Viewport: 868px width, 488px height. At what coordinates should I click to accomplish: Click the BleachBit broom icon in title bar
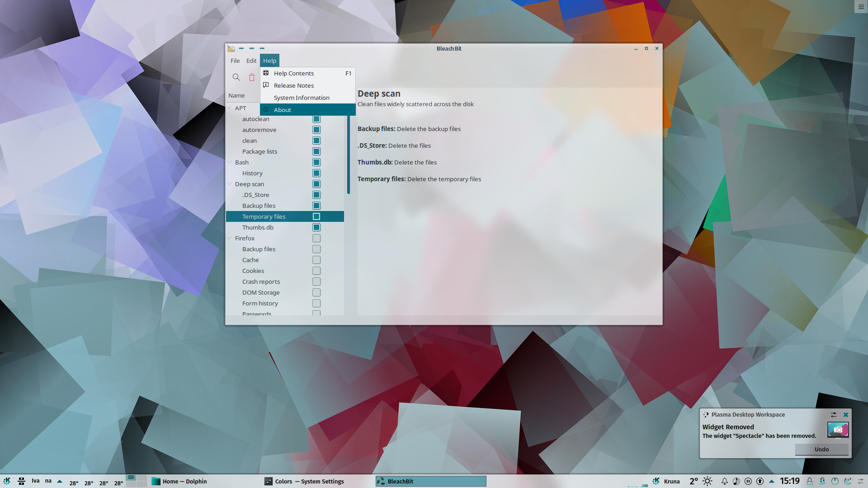coord(231,48)
